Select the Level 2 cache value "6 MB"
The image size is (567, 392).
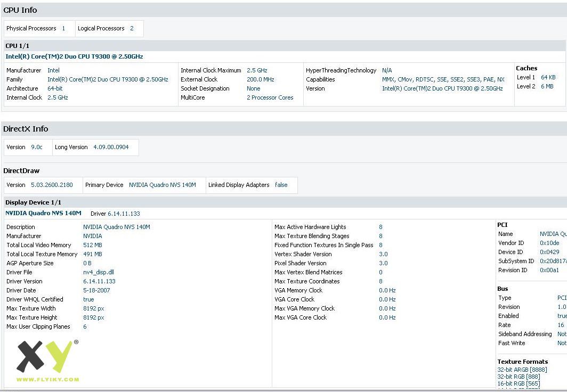click(x=547, y=86)
